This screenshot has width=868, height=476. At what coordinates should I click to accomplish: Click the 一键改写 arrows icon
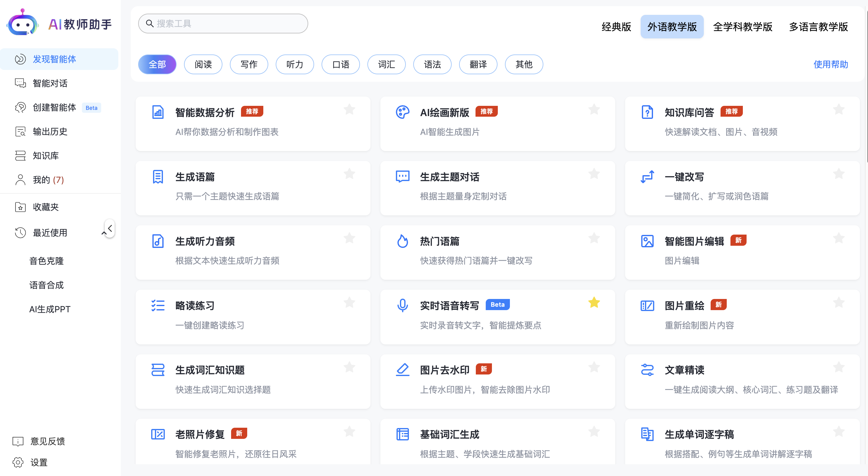click(x=647, y=177)
